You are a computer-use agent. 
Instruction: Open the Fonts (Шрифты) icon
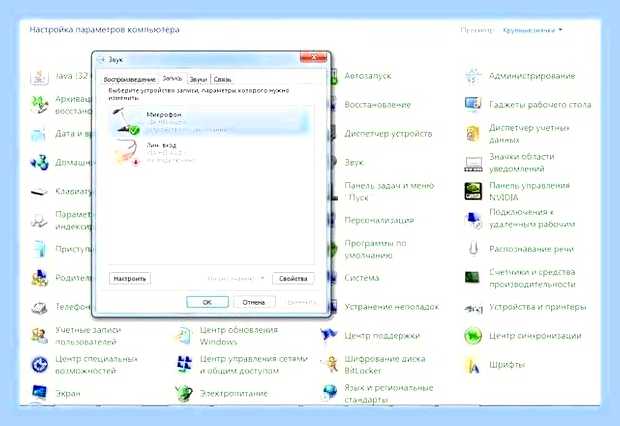[473, 365]
